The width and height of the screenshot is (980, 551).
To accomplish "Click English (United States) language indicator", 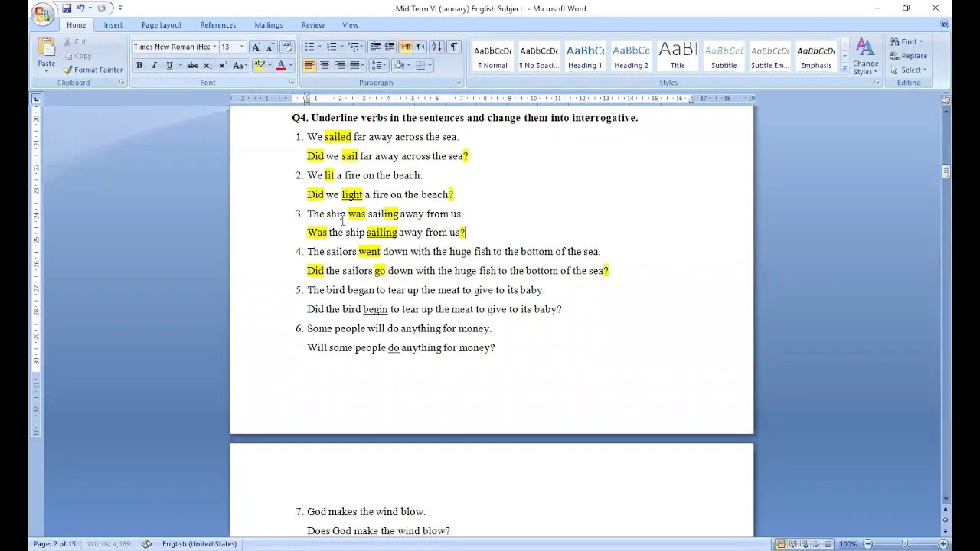I will tap(199, 544).
